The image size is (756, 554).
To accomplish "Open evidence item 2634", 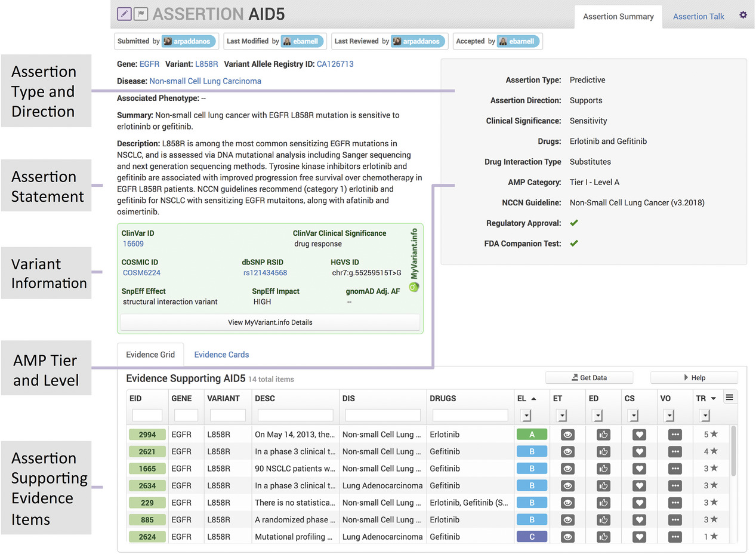I will pos(147,486).
